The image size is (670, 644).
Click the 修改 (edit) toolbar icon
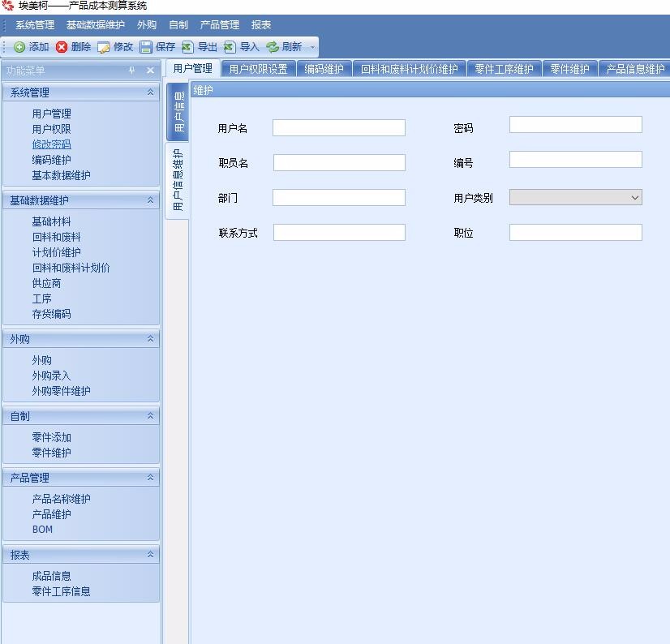tap(103, 47)
